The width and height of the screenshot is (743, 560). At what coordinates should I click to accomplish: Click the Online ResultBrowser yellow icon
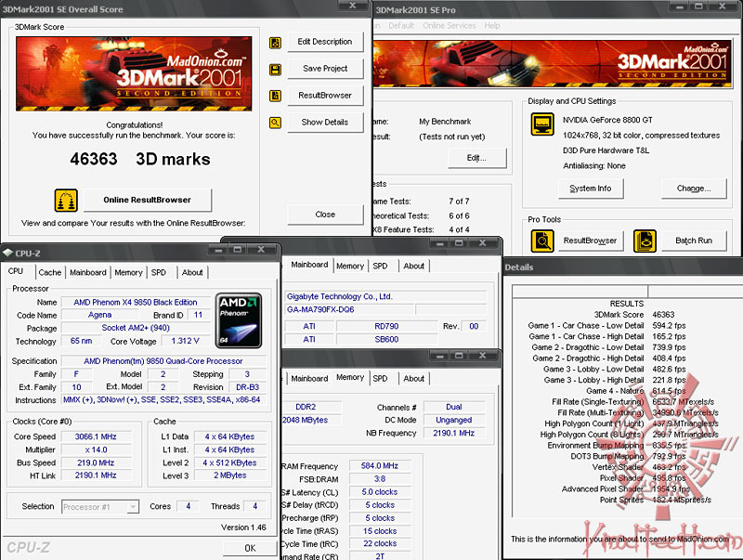click(66, 200)
